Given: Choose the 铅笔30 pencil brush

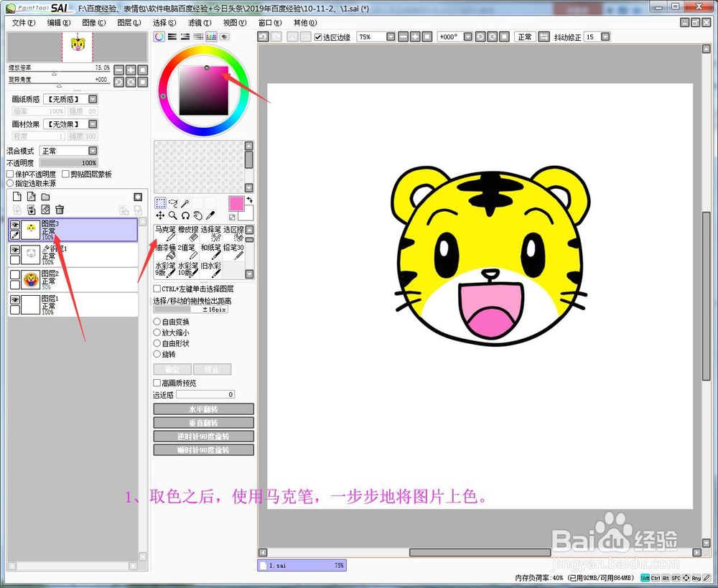Looking at the screenshot, I should [233, 251].
